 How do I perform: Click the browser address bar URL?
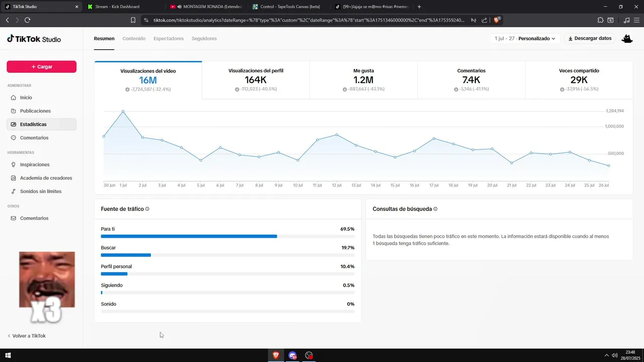(x=308, y=20)
